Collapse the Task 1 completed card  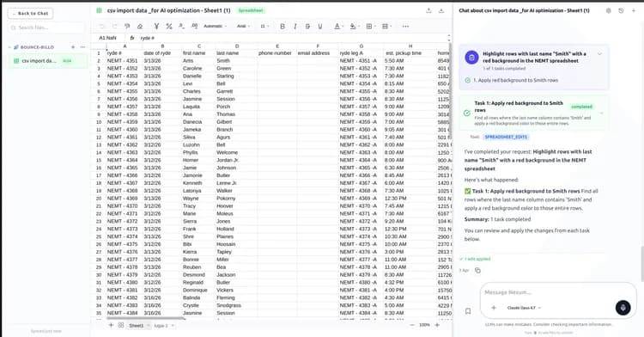602,113
